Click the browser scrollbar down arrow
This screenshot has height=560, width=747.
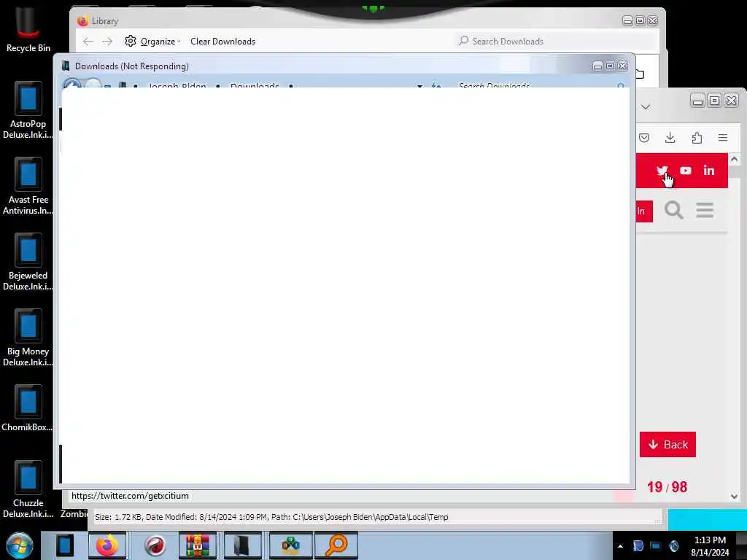[734, 496]
